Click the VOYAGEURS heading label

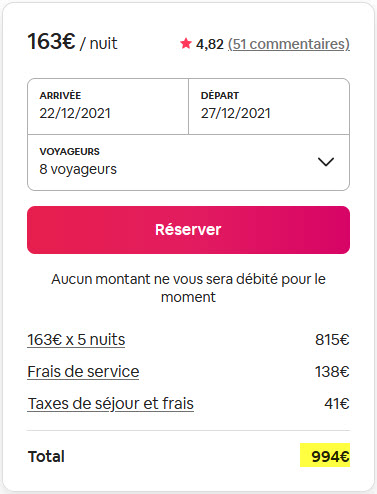click(x=69, y=151)
